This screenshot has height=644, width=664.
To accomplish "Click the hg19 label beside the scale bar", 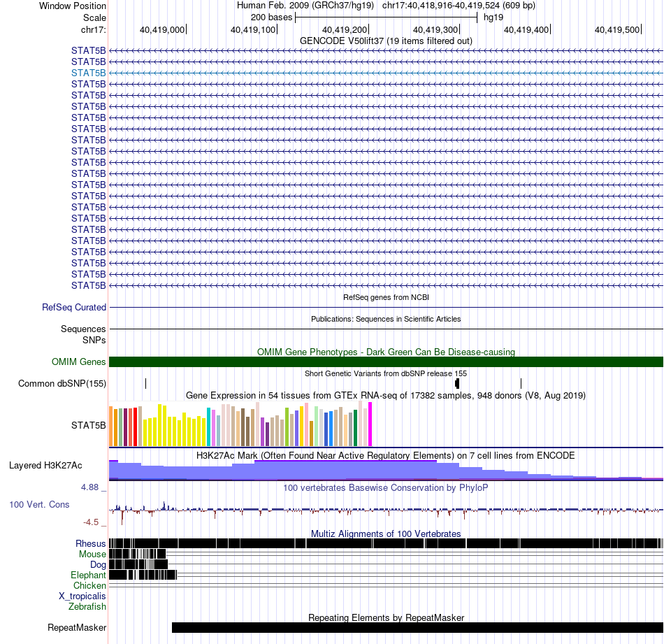I will [493, 17].
